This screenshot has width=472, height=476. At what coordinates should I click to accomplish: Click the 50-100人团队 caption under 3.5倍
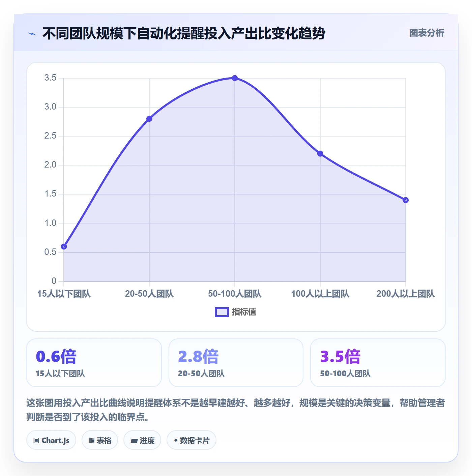click(x=345, y=374)
